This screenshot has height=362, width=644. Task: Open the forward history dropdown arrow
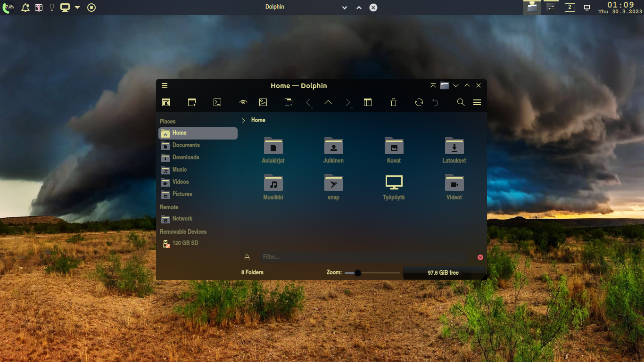(351, 108)
